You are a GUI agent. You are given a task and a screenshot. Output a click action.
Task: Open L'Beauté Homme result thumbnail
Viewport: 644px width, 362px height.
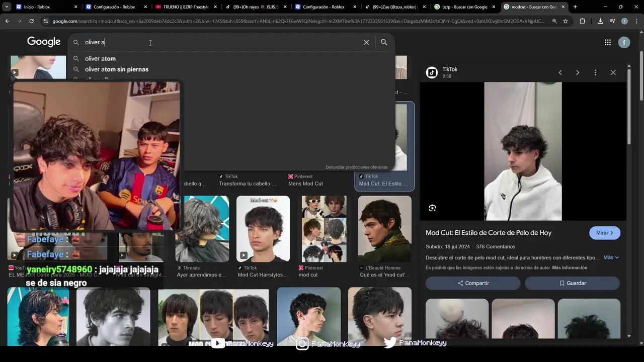(x=385, y=229)
